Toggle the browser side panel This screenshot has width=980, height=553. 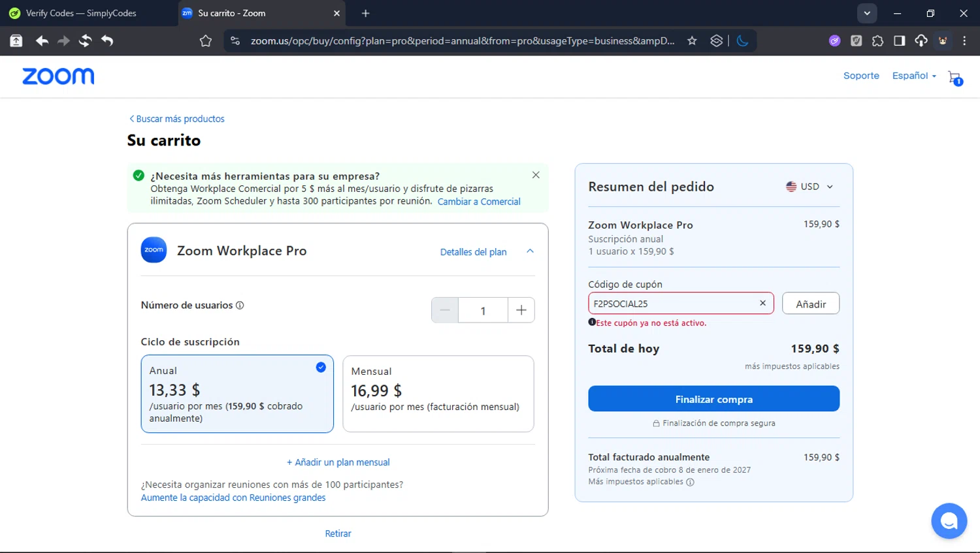pos(899,40)
